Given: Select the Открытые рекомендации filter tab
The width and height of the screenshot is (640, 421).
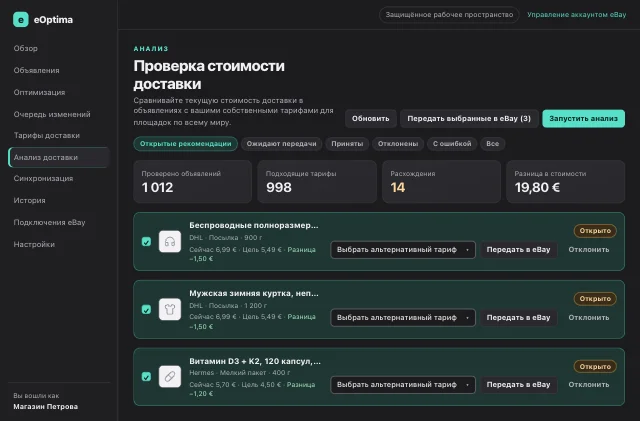Looking at the screenshot, I should (x=185, y=144).
